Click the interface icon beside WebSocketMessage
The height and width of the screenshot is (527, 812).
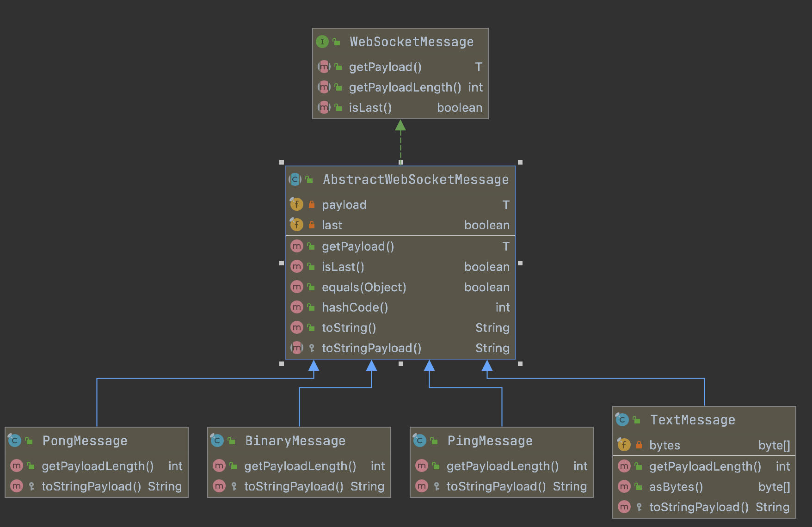322,42
